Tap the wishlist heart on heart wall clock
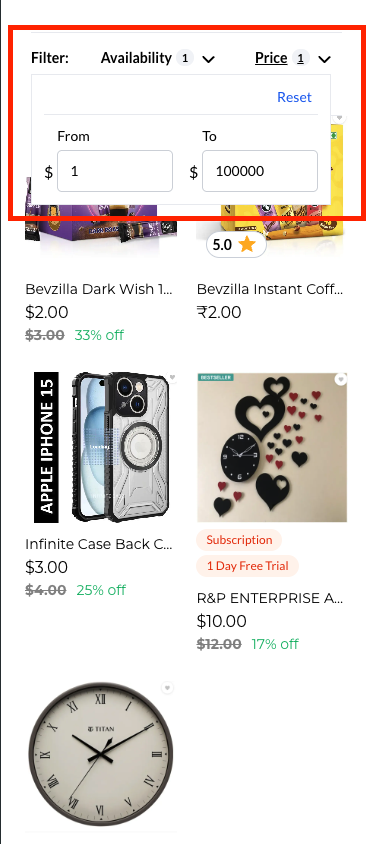Viewport: 369px width, 844px height. (340, 379)
